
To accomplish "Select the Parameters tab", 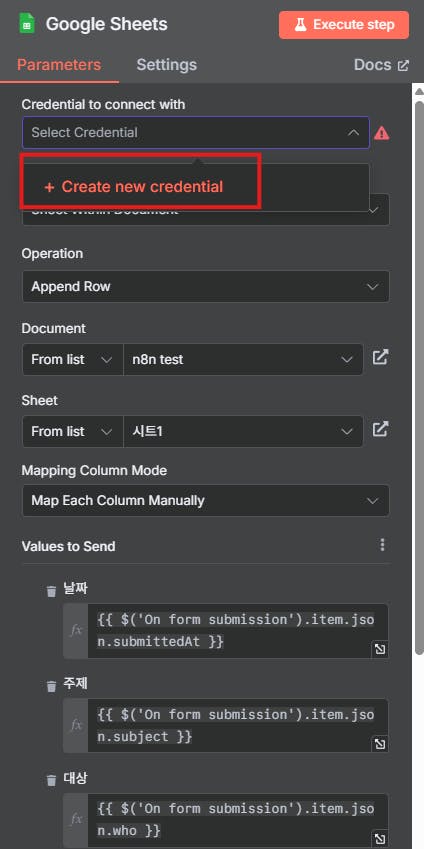I will pos(59,65).
